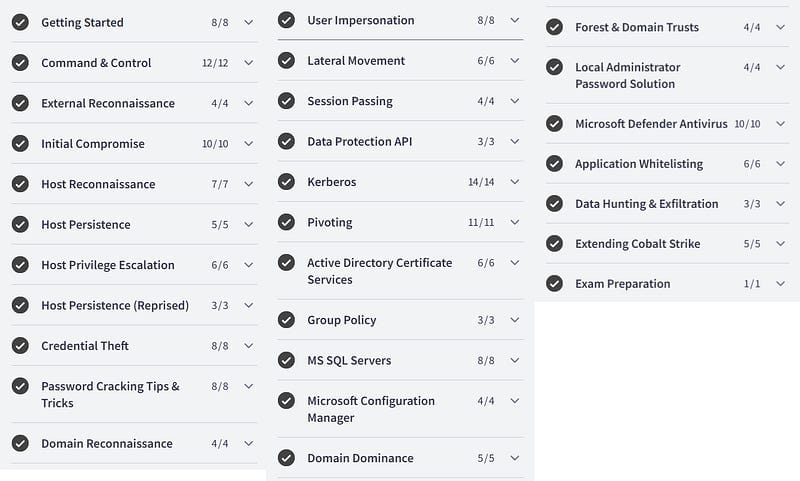Click the check circle next to Group Policy
Viewport: 800px width, 481px height.
pos(286,320)
